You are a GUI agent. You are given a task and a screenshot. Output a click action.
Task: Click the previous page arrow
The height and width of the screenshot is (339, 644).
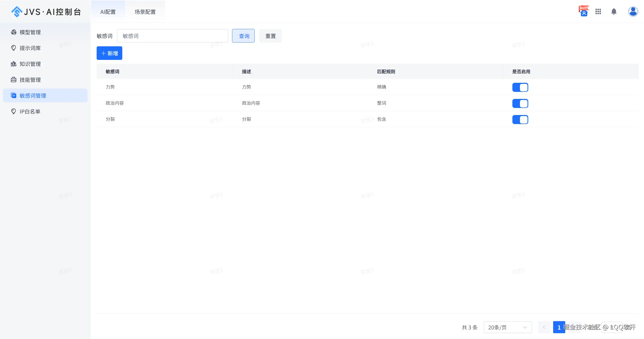[544, 327]
